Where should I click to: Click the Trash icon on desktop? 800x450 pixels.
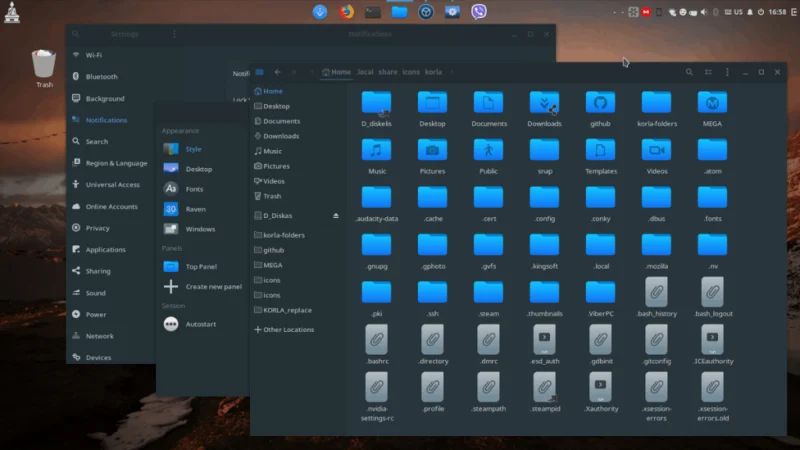(x=44, y=64)
